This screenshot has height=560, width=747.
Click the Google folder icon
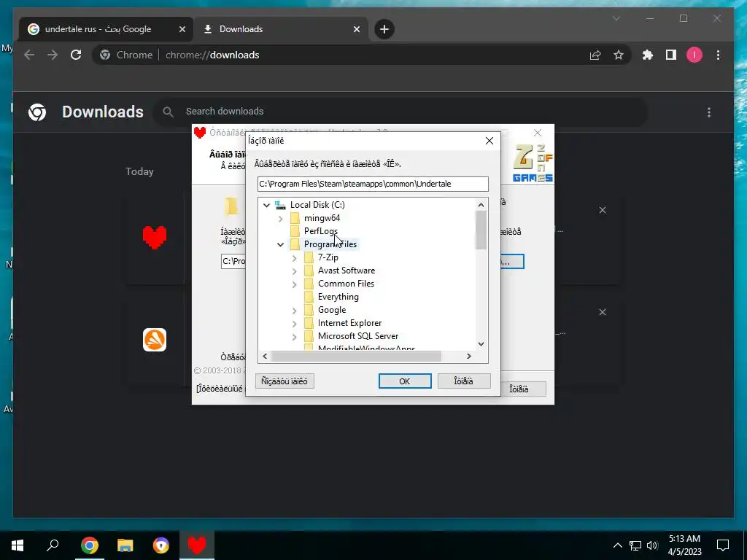[x=309, y=310]
